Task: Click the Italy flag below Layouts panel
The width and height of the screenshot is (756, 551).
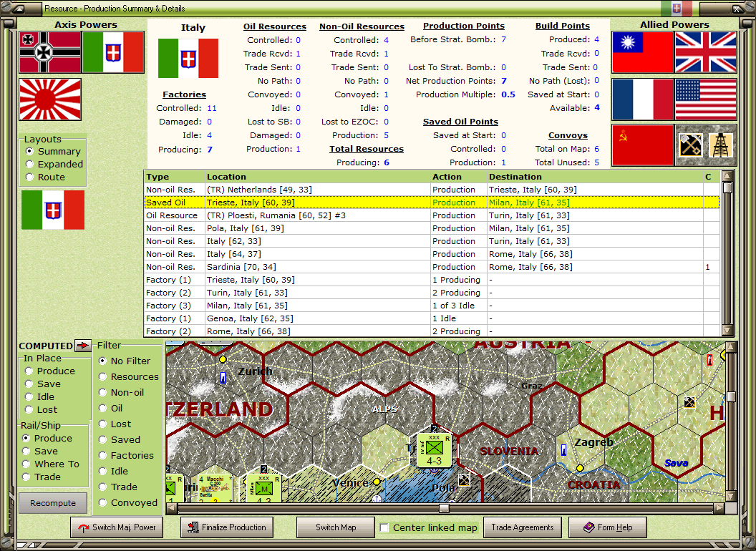Action: [x=53, y=210]
